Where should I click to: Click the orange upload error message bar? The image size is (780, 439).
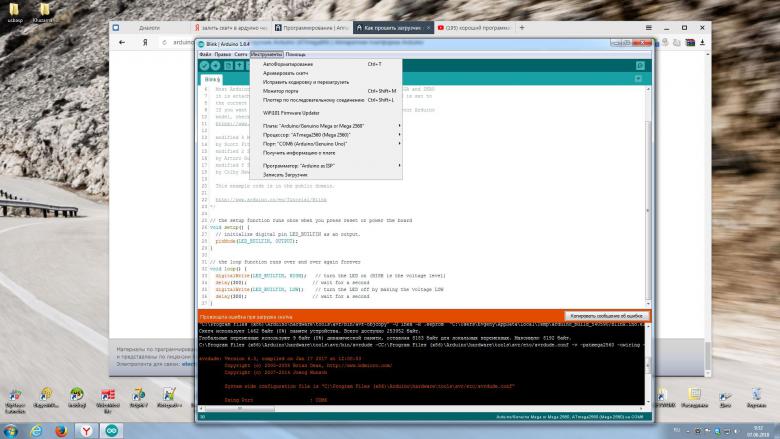click(x=381, y=316)
